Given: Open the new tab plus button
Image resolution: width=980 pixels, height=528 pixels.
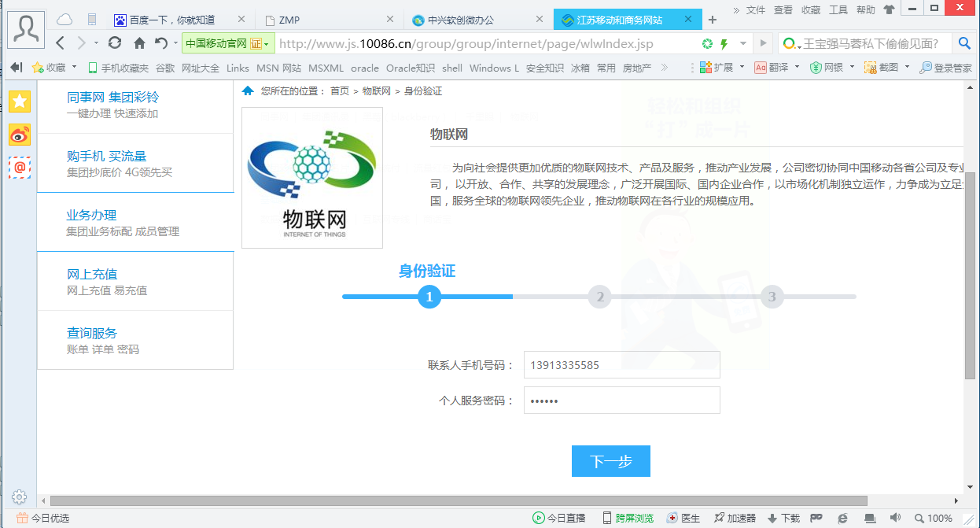Looking at the screenshot, I should click(x=712, y=20).
